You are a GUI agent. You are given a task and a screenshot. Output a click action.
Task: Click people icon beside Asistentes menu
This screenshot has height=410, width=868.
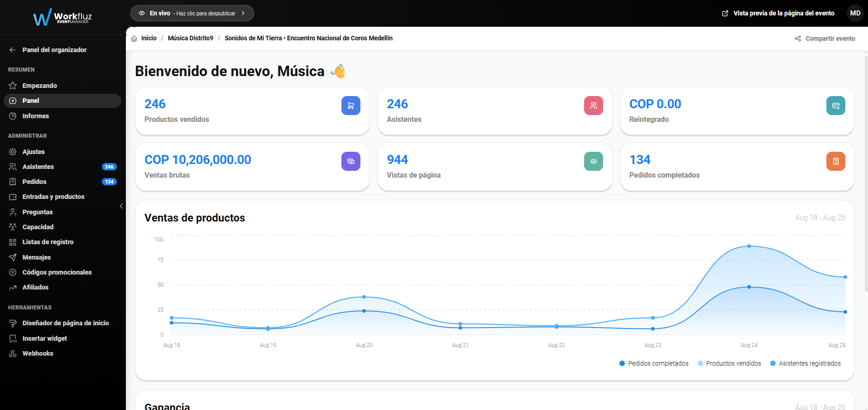point(13,167)
